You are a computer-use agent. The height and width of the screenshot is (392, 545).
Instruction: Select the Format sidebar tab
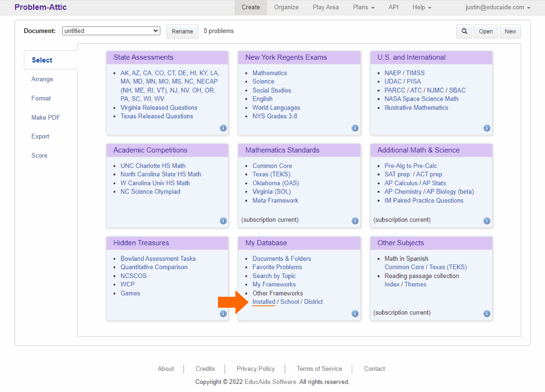tap(41, 98)
